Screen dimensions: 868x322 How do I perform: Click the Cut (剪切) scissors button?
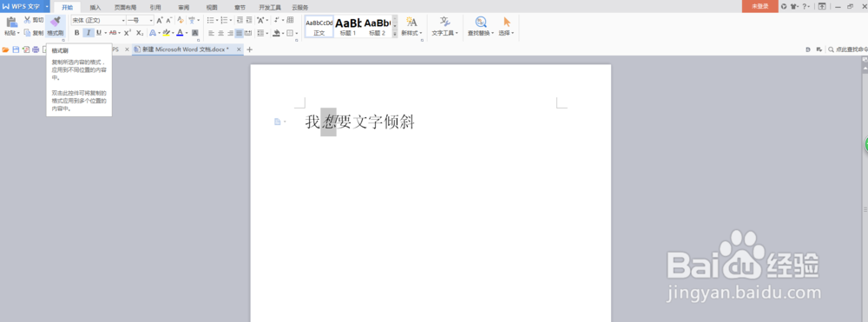34,20
